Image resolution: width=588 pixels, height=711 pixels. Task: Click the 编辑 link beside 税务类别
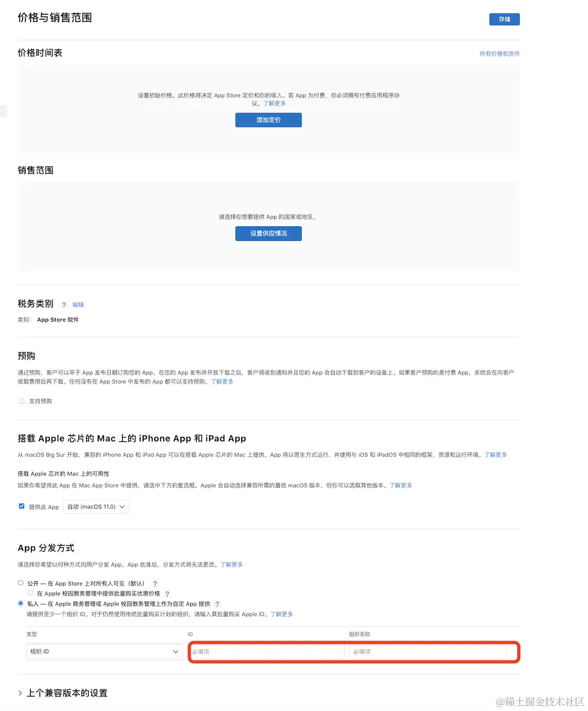pyautogui.click(x=78, y=305)
